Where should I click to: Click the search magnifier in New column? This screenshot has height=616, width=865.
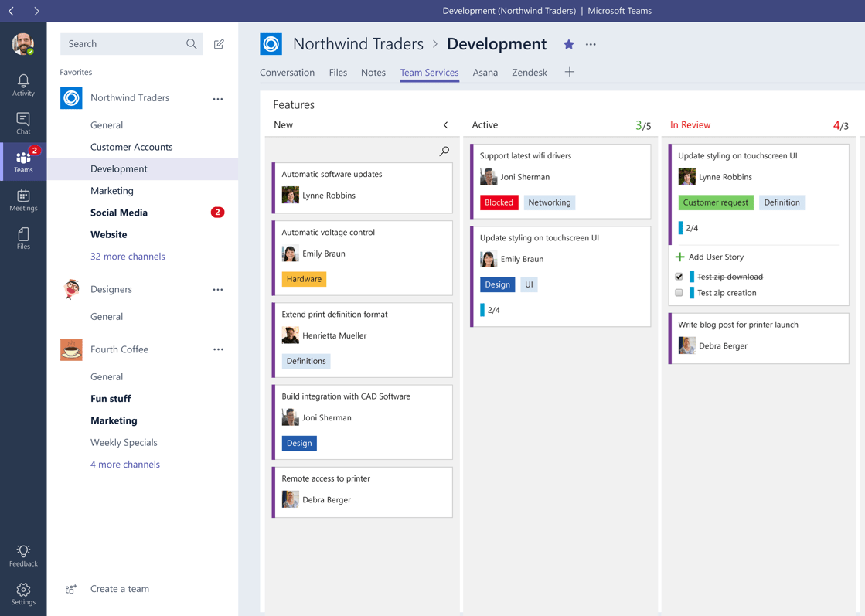[444, 151]
